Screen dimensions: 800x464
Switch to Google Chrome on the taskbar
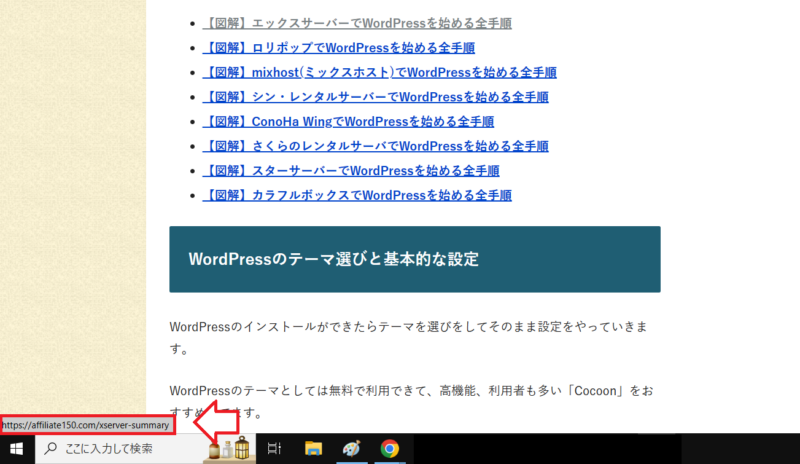(x=390, y=449)
